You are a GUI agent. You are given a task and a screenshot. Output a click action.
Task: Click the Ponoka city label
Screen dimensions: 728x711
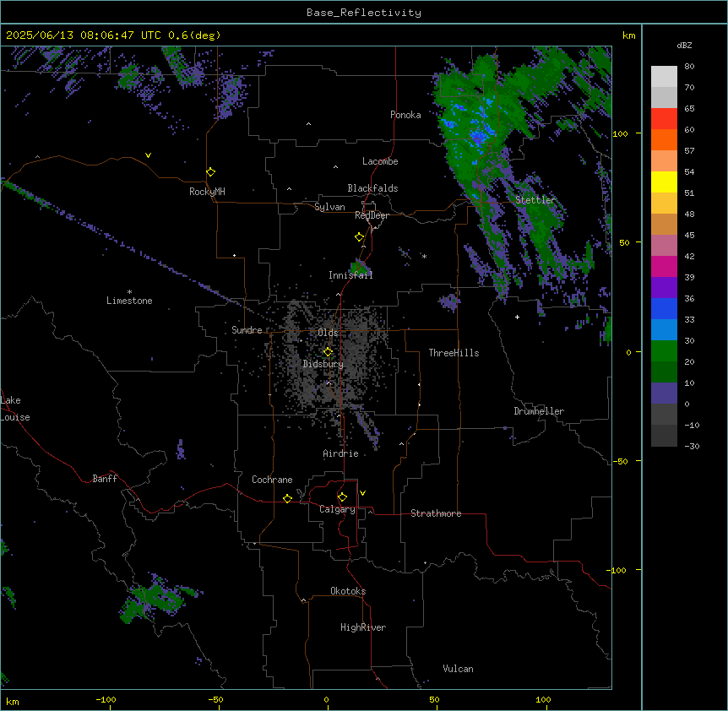405,115
